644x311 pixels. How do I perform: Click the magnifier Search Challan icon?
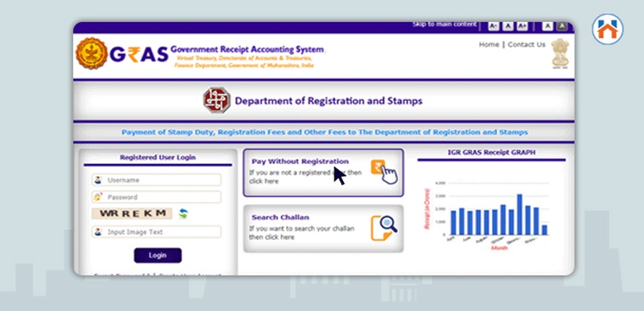coord(384,228)
